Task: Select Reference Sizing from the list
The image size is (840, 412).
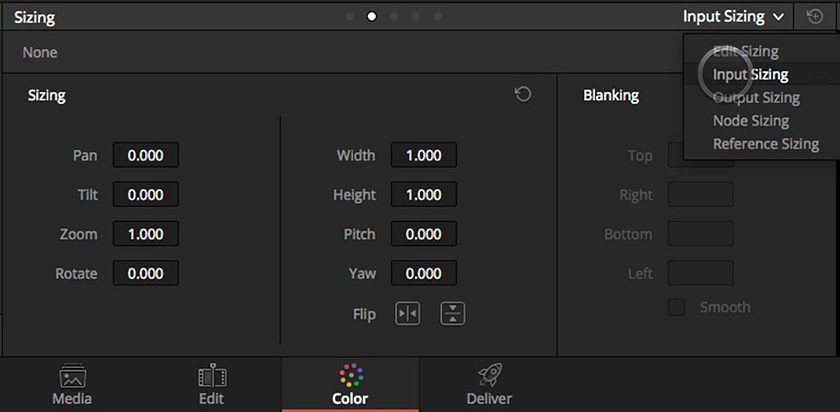Action: 766,144
